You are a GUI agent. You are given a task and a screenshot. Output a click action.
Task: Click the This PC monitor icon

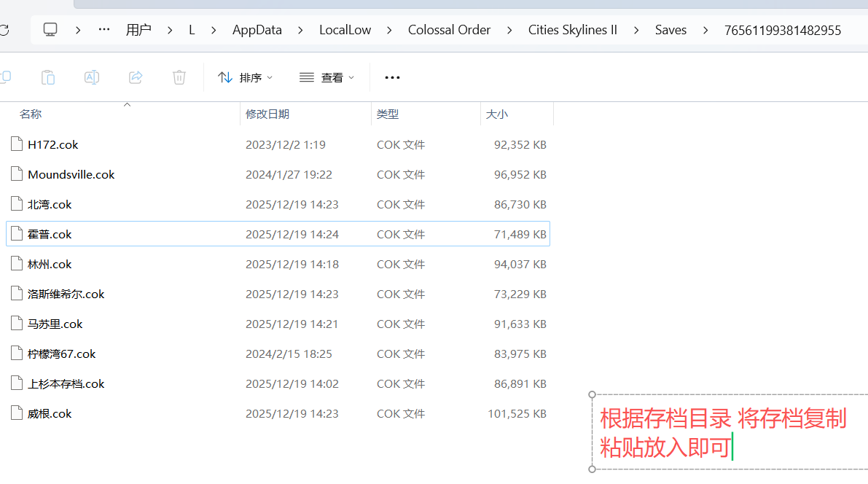click(x=50, y=30)
